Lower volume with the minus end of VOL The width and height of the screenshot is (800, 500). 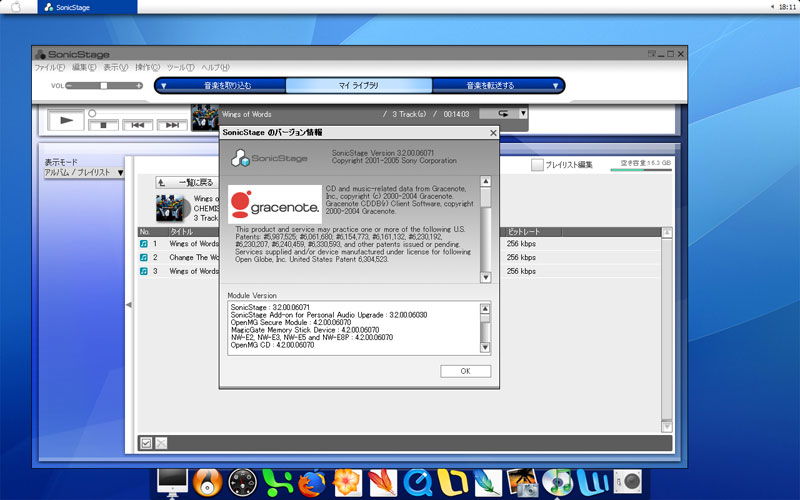69,86
